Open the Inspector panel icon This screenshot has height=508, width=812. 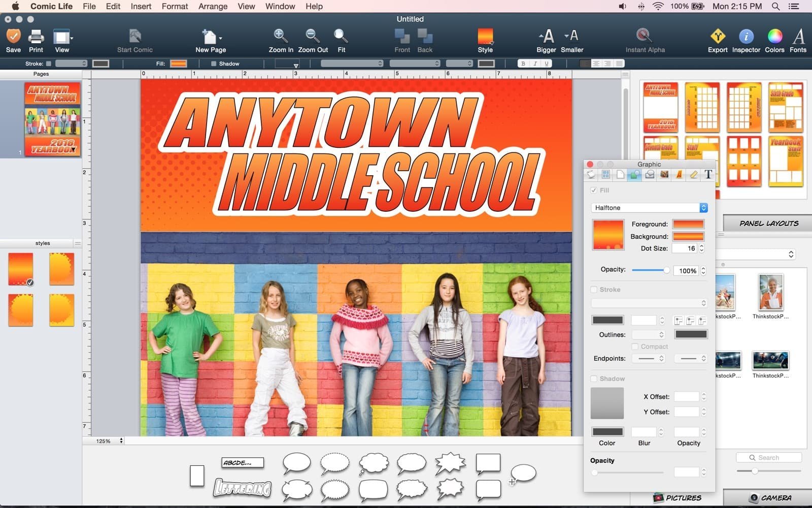click(x=746, y=37)
